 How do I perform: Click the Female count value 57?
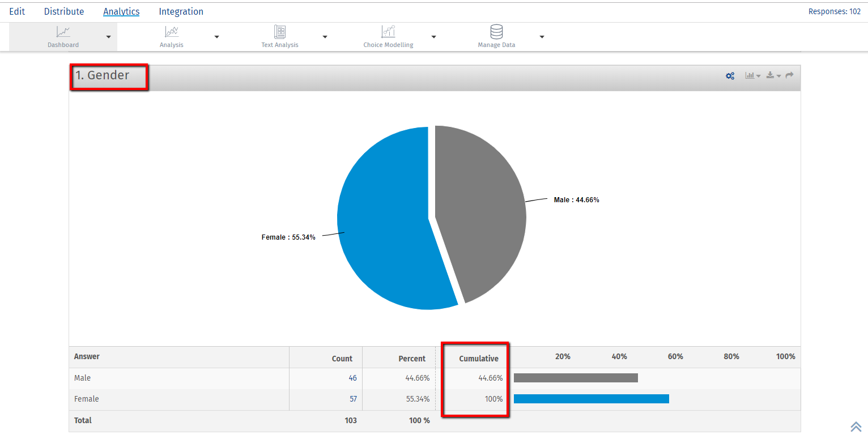click(352, 399)
